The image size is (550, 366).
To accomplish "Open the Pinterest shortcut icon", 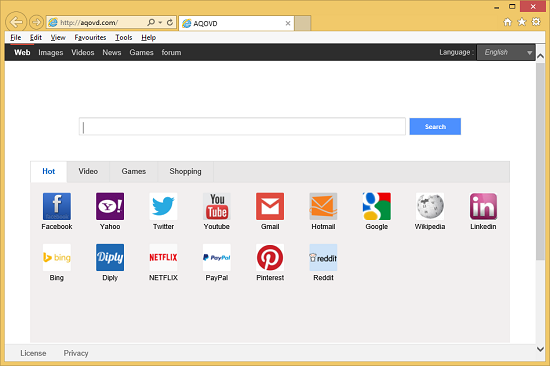I will (270, 258).
